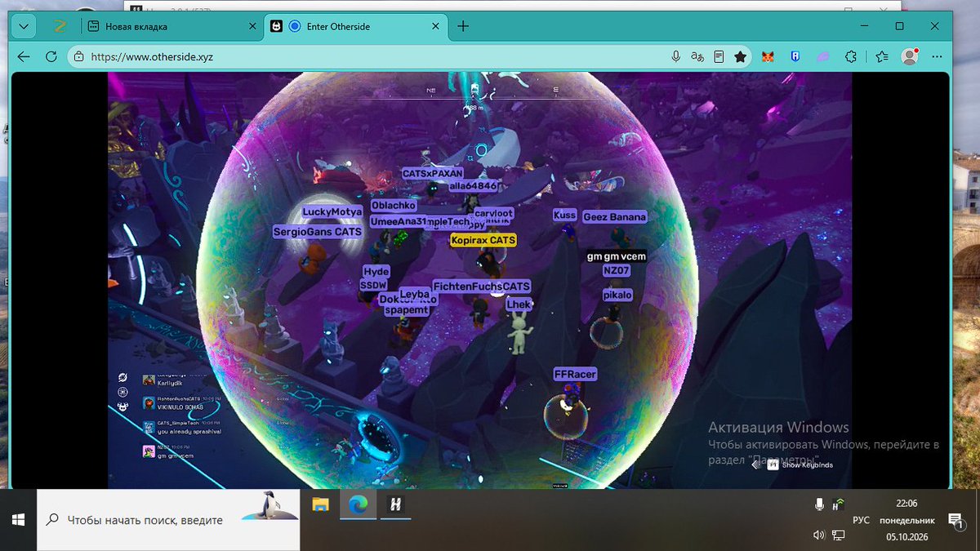Open the browser extensions puzzle menu
Screen dimensions: 980x551
click(851, 57)
